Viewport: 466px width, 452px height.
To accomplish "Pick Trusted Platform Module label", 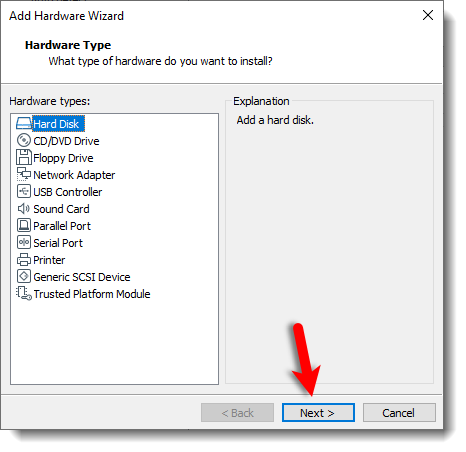I will (x=92, y=294).
